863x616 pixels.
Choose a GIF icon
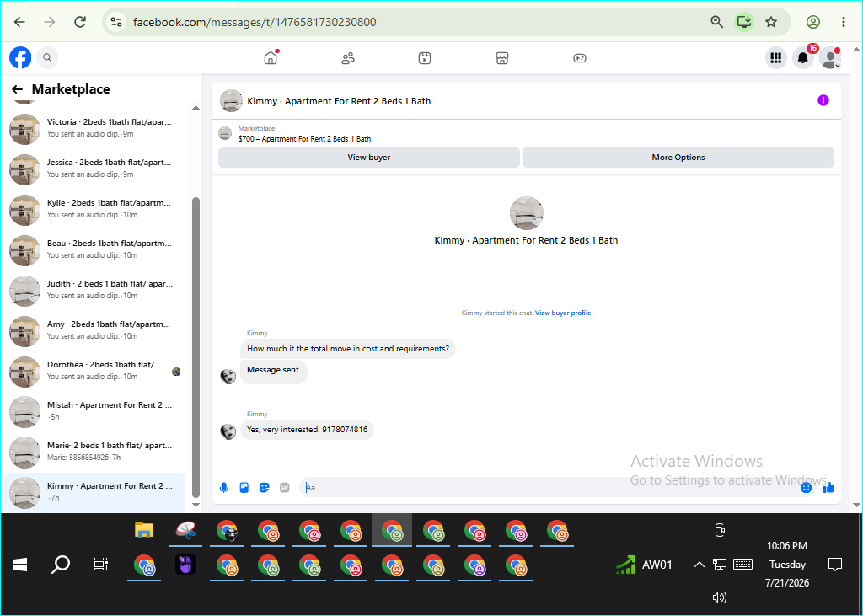(x=285, y=488)
